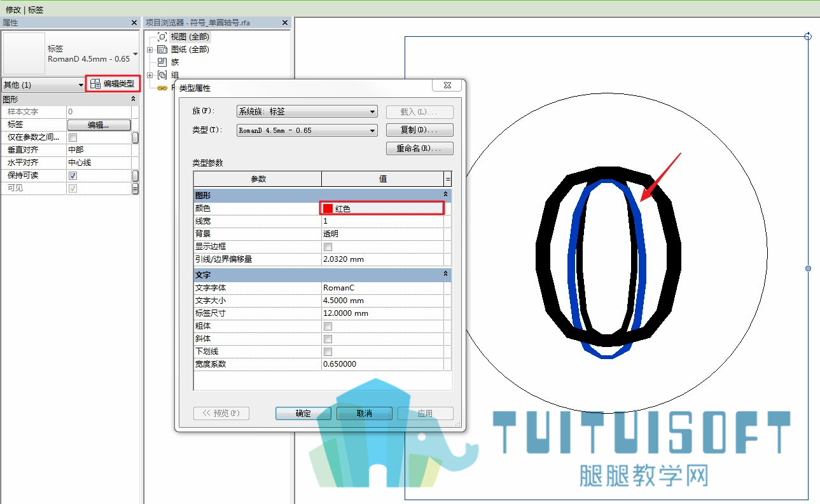
Task: Click associate-parameter button in 可见 row
Action: pyautogui.click(x=136, y=189)
